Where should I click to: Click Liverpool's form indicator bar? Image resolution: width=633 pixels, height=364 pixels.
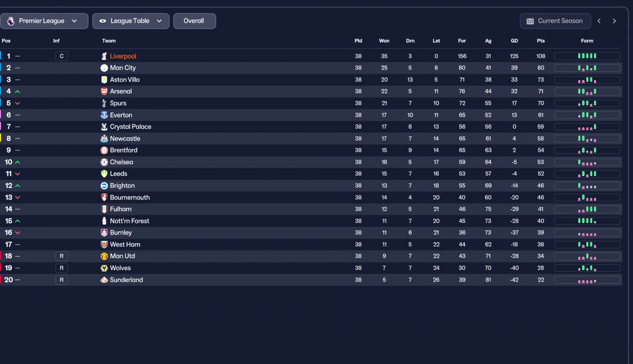click(x=587, y=56)
